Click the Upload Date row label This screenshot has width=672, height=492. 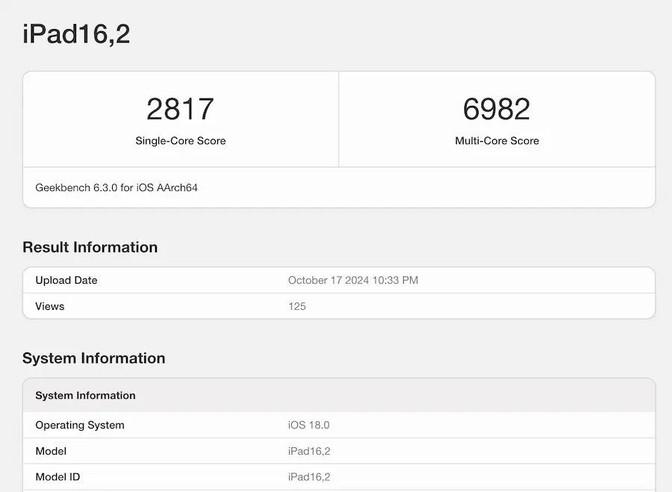click(x=66, y=280)
